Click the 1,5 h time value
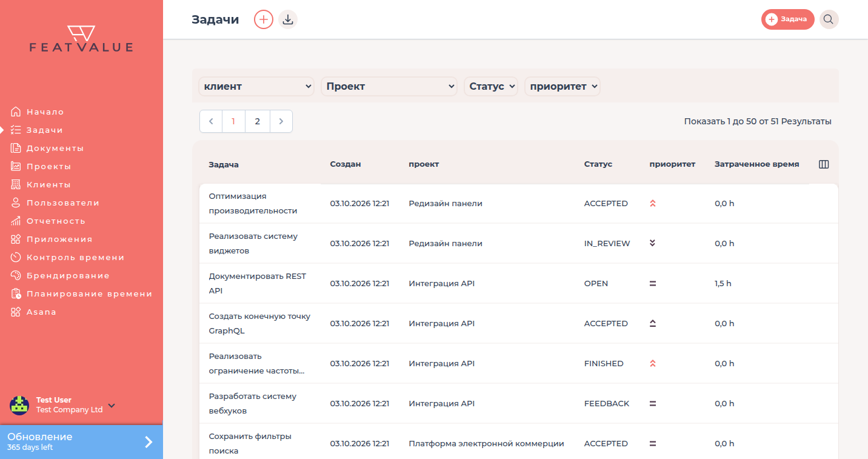 click(x=723, y=284)
